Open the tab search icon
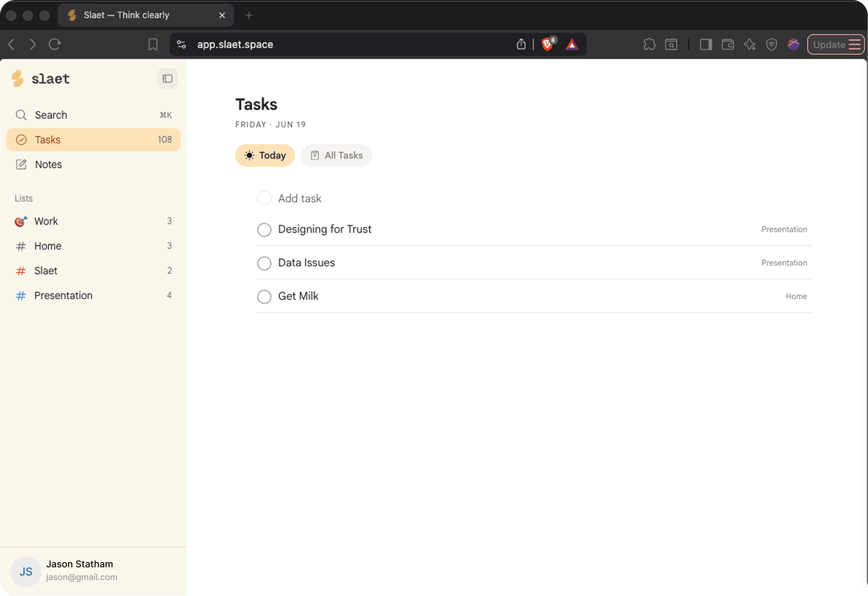Viewport: 868px width, 596px height. (671, 44)
